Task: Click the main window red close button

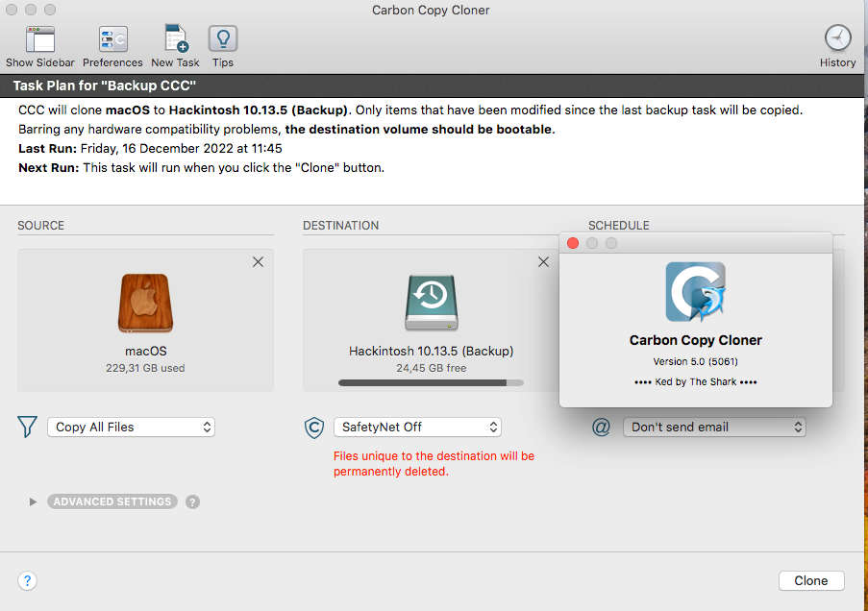Action: point(12,10)
